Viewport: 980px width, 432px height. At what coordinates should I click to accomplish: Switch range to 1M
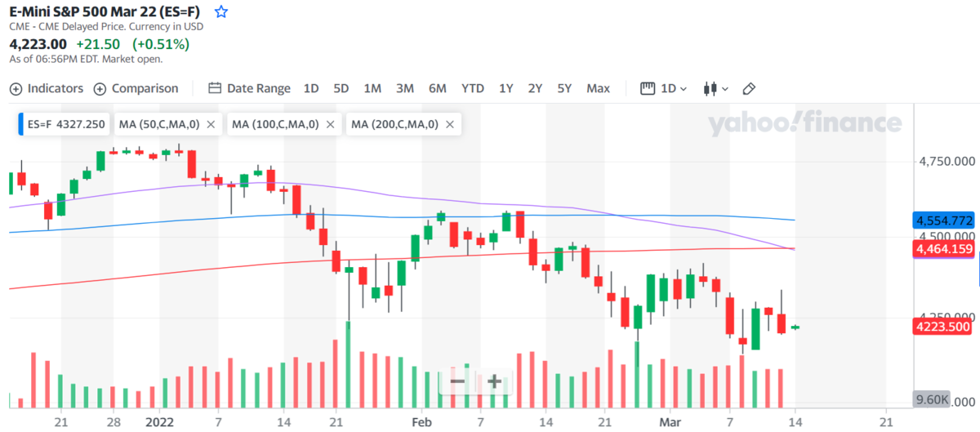(x=372, y=88)
